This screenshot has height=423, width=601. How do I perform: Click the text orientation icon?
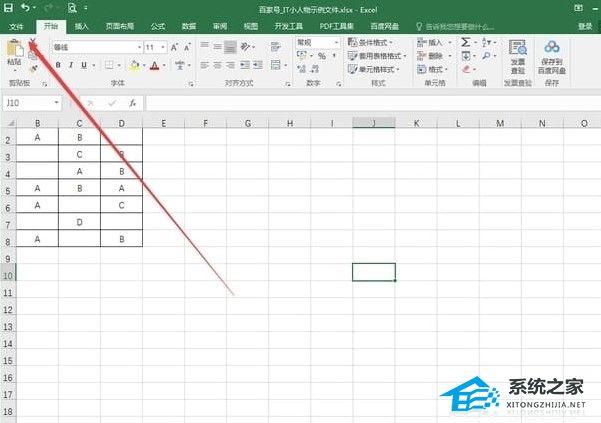pos(245,47)
